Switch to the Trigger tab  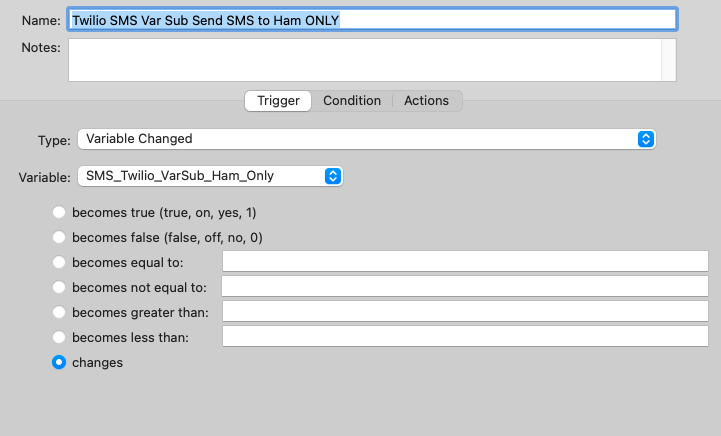278,101
